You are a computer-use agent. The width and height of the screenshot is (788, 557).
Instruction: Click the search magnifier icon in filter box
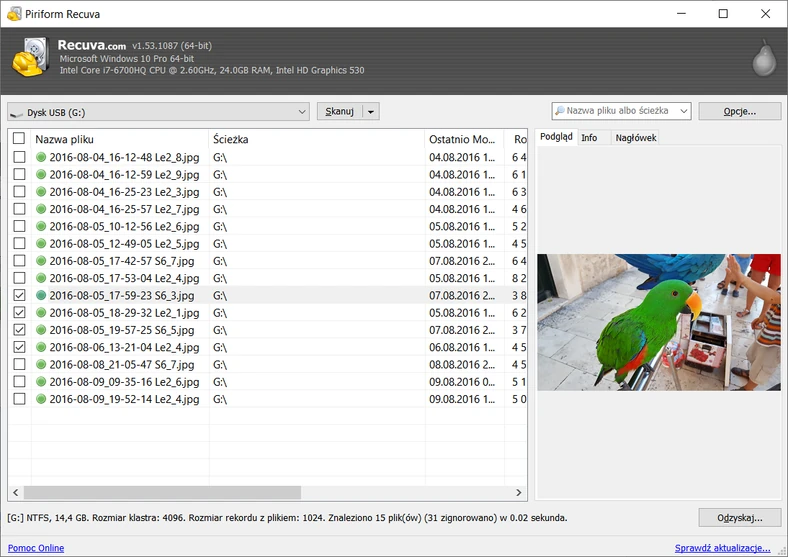tap(559, 111)
